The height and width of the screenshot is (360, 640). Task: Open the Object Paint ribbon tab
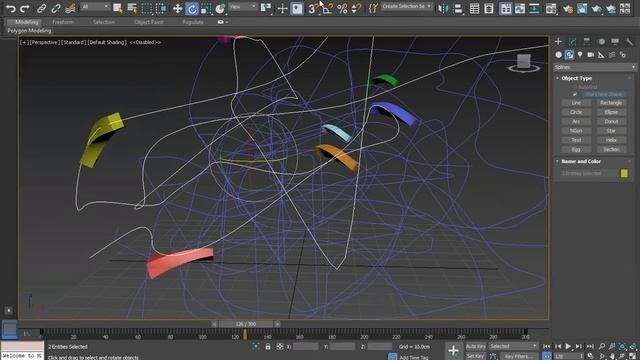[149, 22]
